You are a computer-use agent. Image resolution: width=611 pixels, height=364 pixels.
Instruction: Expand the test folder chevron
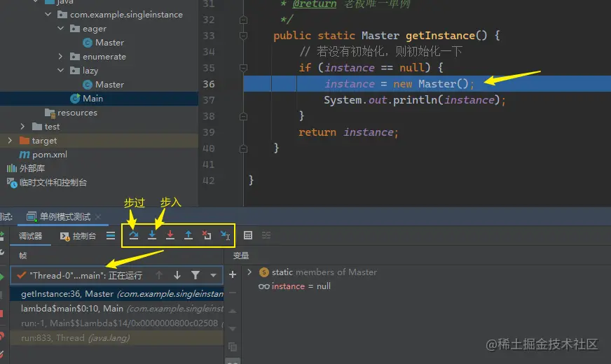22,127
